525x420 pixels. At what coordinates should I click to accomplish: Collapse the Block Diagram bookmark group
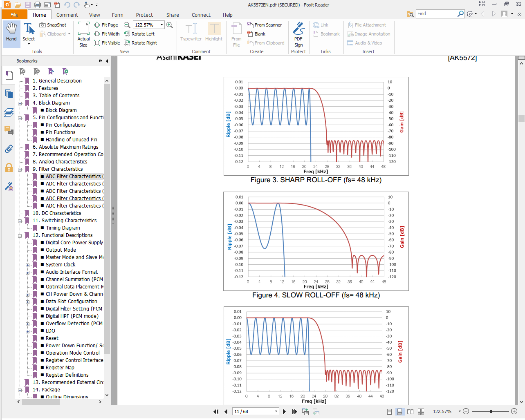[20, 103]
